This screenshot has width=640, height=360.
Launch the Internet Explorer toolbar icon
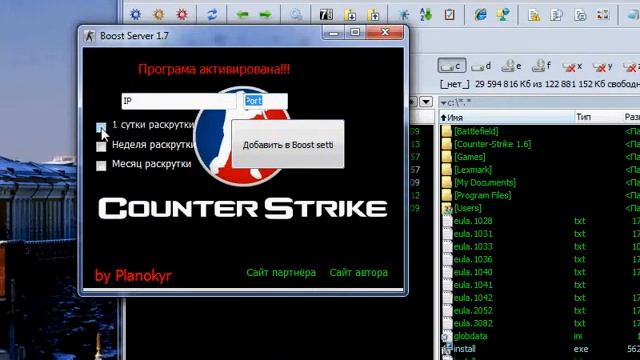pyautogui.click(x=480, y=15)
